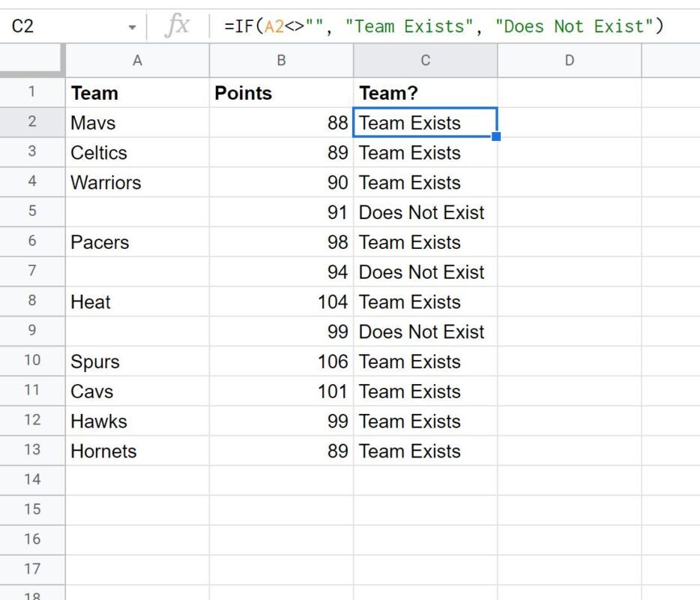
Task: Select the 'Hornets' cell
Action: click(x=137, y=451)
